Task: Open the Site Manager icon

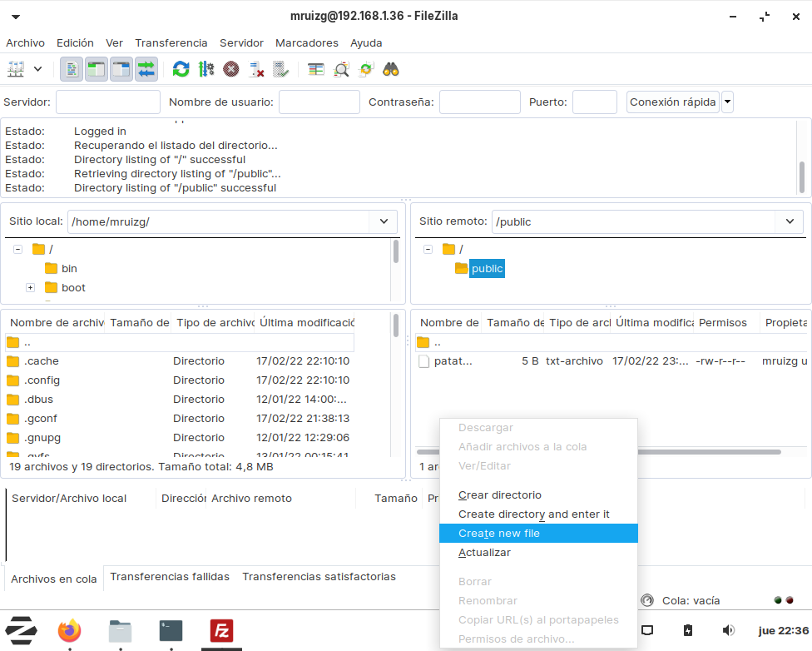Action: 16,69
